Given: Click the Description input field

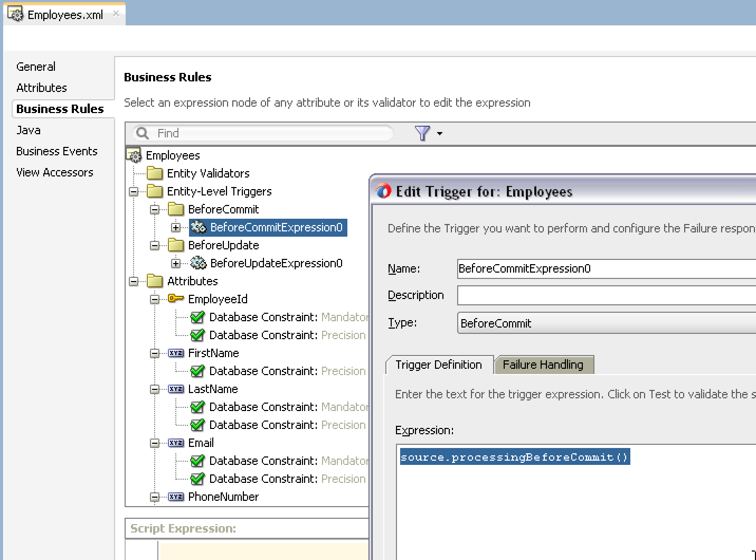Looking at the screenshot, I should 607,295.
